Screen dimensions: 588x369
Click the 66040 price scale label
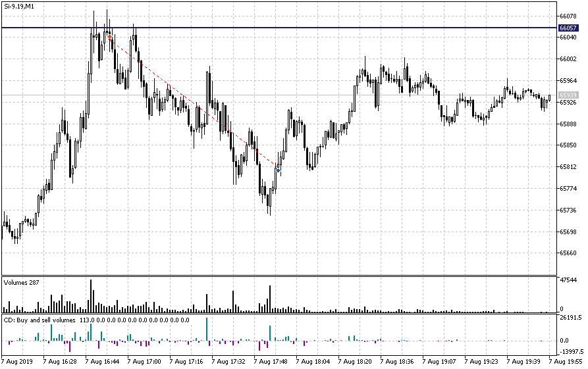click(x=568, y=37)
